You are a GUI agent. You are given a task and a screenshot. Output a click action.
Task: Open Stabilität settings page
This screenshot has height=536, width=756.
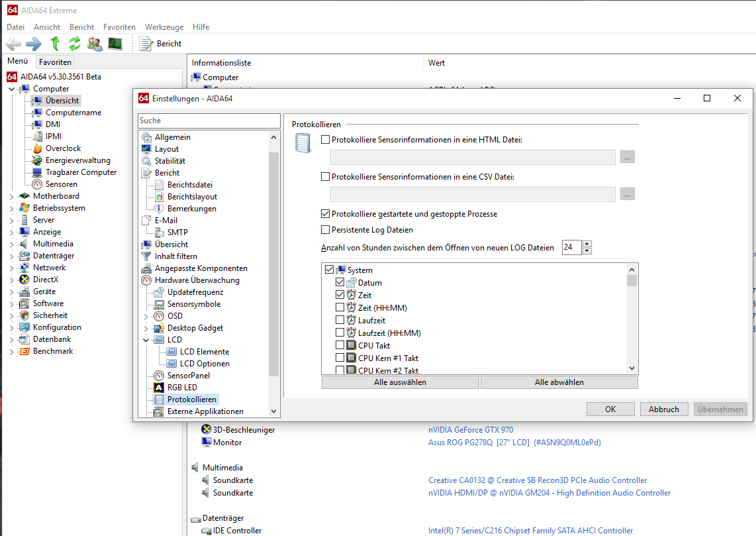(x=169, y=160)
